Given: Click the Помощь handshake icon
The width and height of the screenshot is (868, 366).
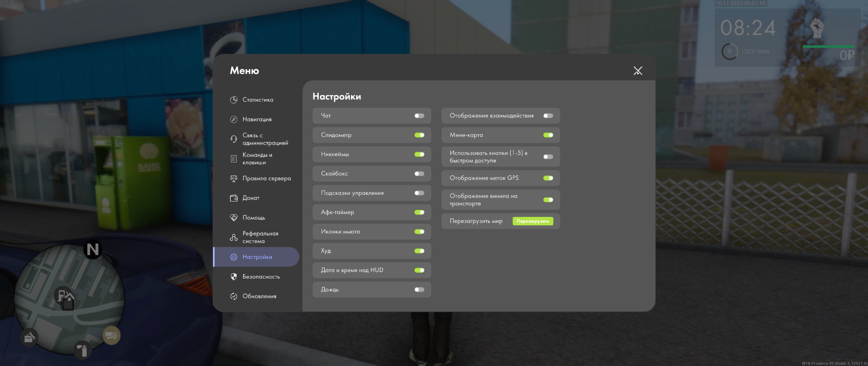Looking at the screenshot, I should [234, 218].
